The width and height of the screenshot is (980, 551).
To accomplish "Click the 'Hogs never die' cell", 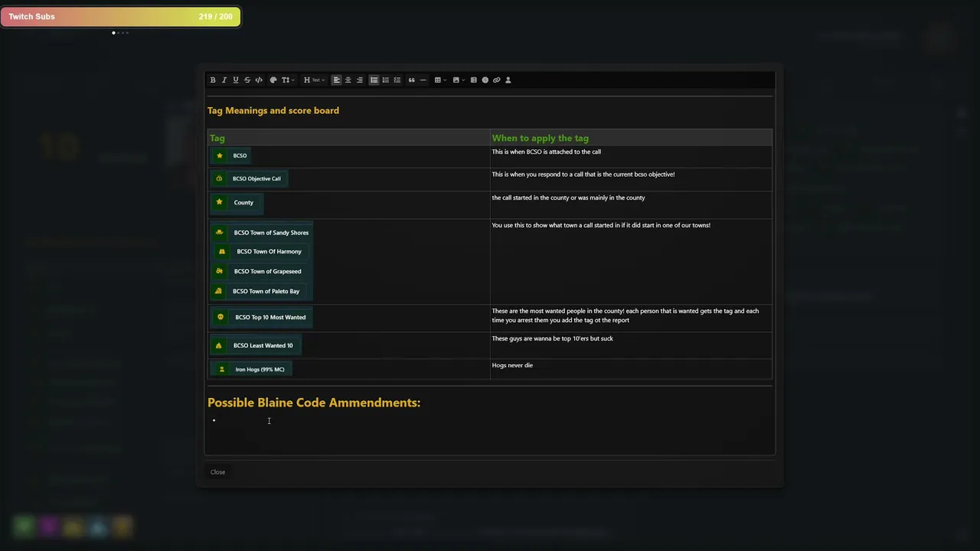I will 631,369.
